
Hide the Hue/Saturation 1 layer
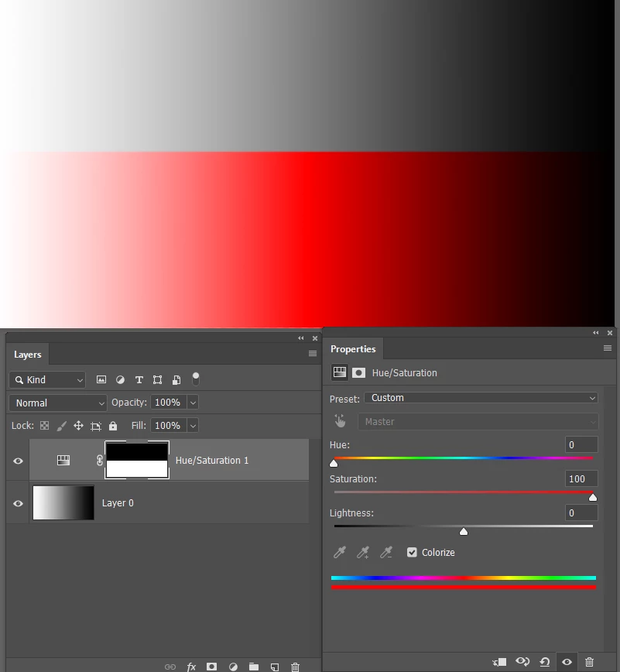[18, 461]
